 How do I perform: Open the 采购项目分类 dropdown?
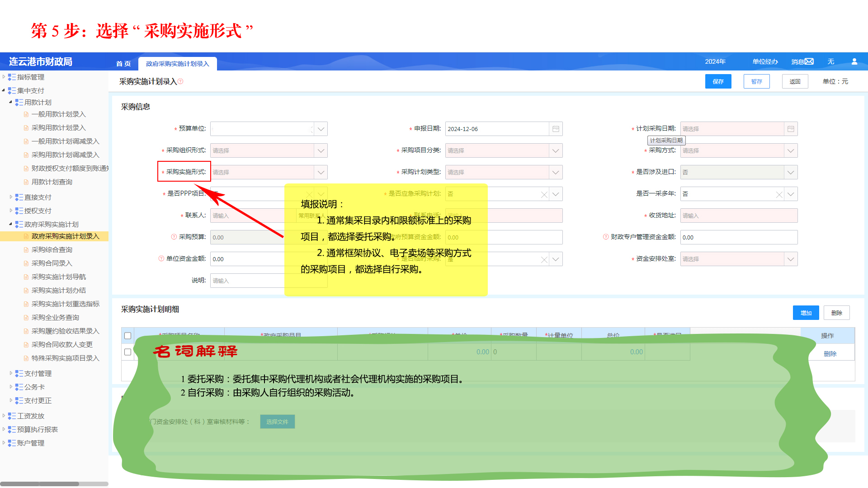click(x=556, y=150)
